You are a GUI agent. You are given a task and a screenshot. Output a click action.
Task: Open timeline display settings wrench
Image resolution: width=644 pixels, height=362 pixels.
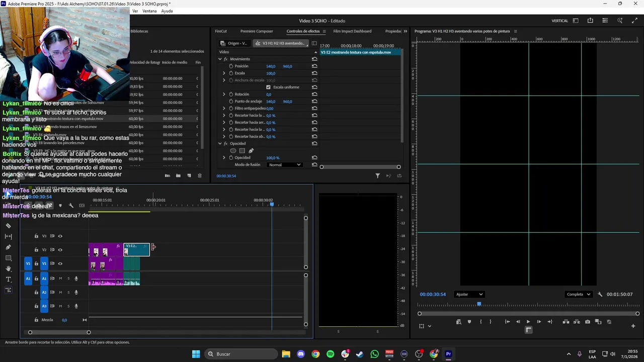pos(71,206)
